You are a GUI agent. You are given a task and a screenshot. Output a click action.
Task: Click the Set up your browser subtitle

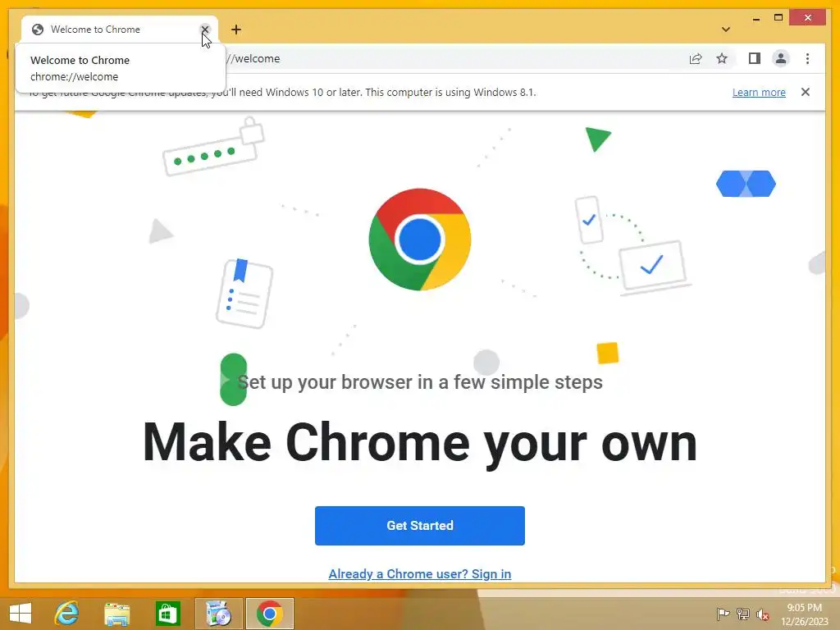(x=420, y=382)
